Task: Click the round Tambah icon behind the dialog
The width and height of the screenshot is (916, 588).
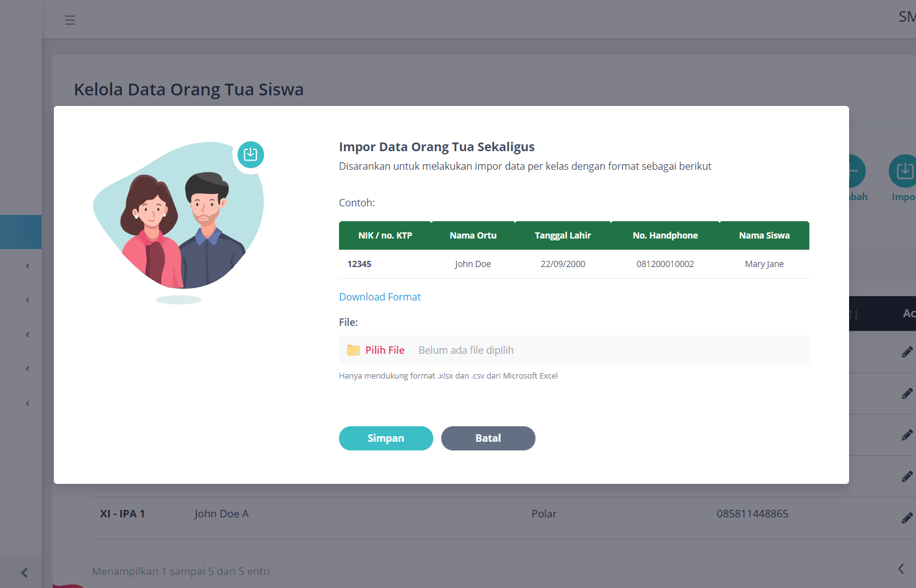Action: click(857, 172)
